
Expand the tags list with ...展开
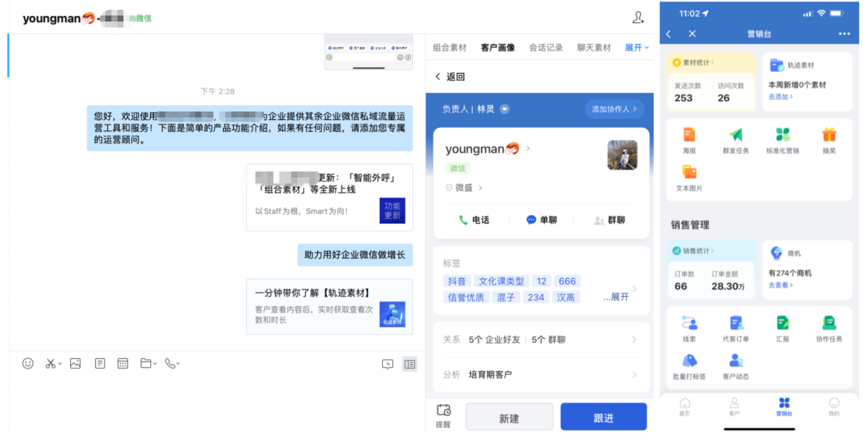[x=616, y=297]
